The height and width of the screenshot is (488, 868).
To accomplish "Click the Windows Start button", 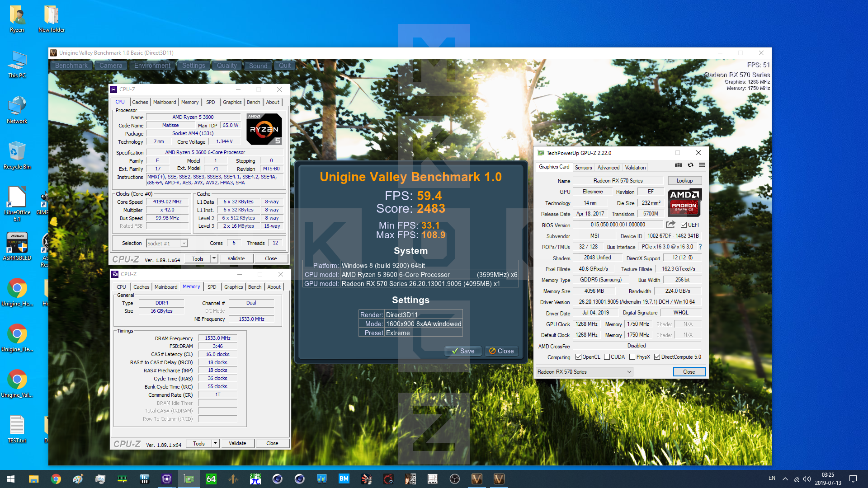I will (11, 479).
